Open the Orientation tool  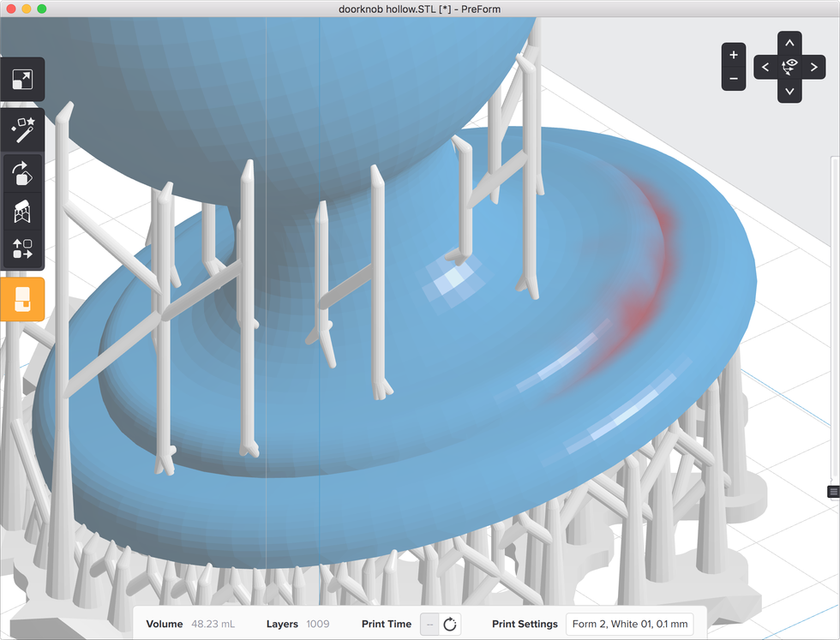[x=22, y=174]
